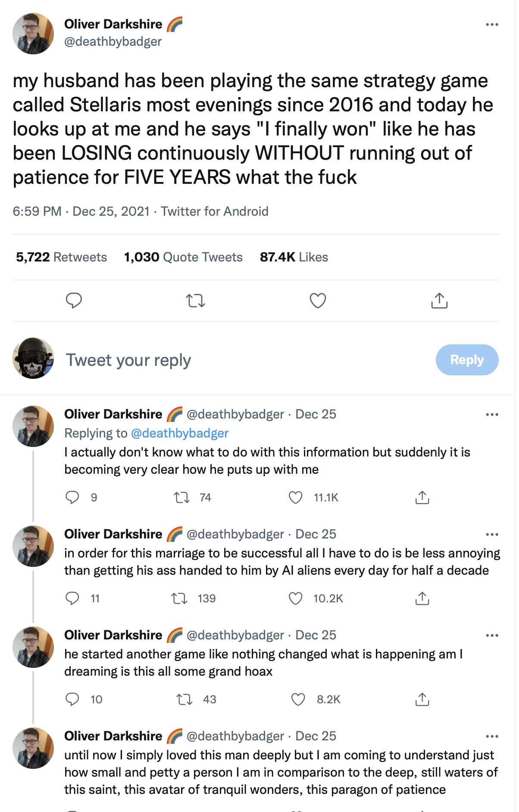The height and width of the screenshot is (812, 519).
Task: Open more menu on 'paragon of patience' reply
Action: pyautogui.click(x=492, y=736)
